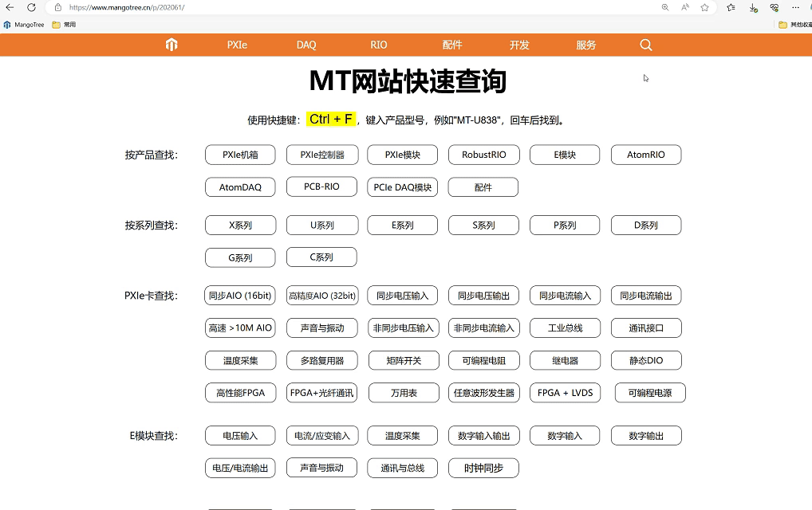Open the PXIe模块 category

tap(402, 155)
